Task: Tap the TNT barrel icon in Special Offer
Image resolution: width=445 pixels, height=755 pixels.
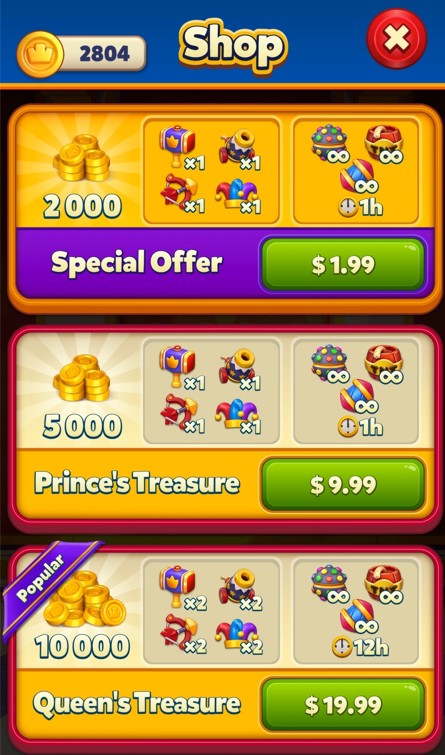Action: click(x=384, y=141)
